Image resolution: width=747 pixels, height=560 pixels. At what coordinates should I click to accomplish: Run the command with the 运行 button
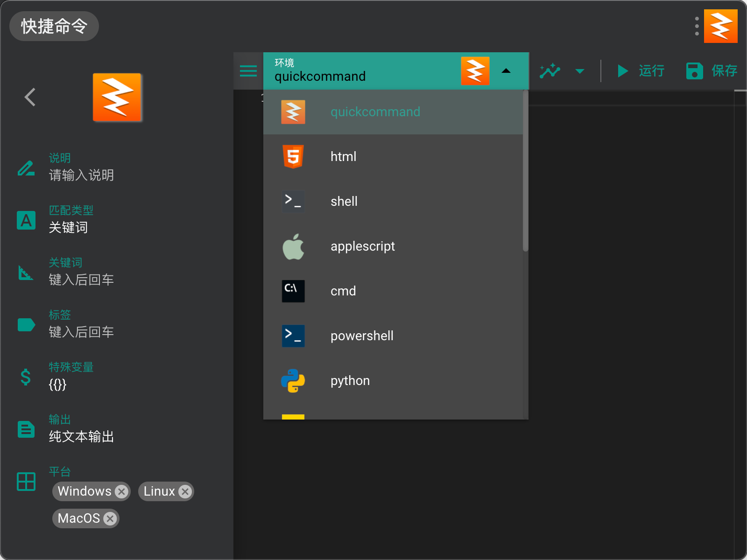tap(641, 71)
